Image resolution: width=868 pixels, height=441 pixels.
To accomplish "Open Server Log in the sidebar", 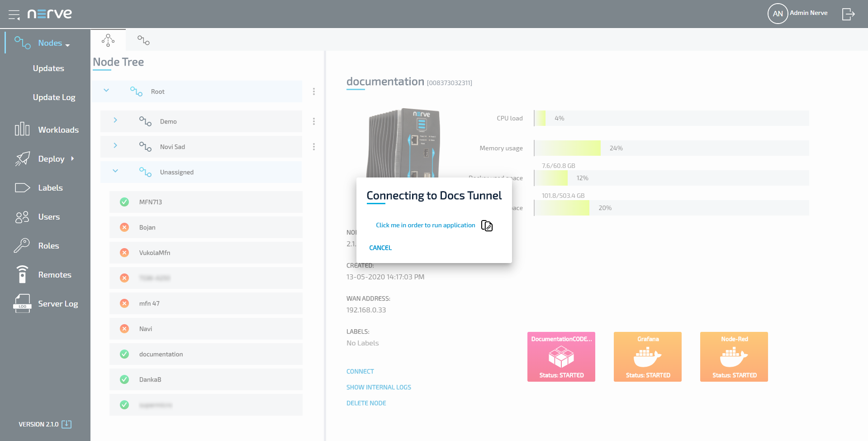I will tap(57, 304).
